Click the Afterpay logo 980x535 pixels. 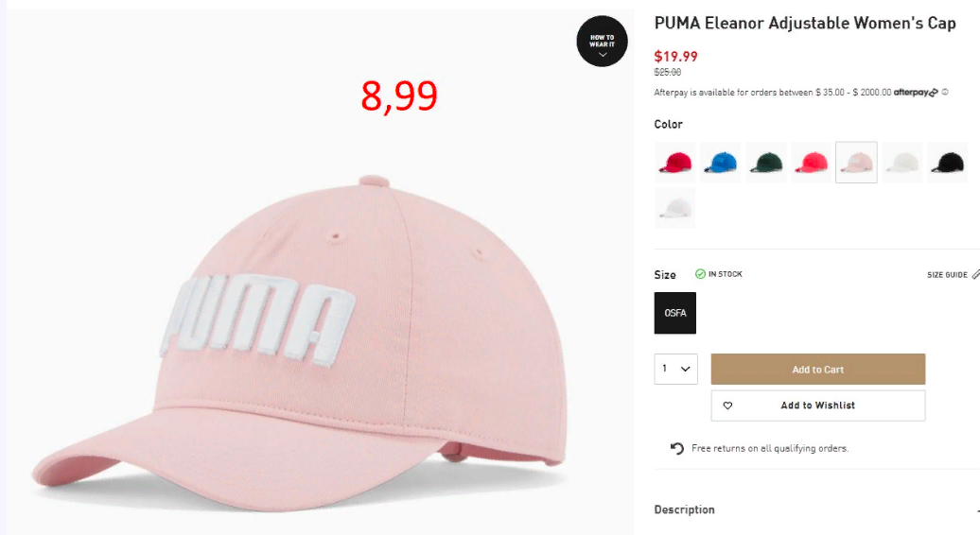coord(916,93)
